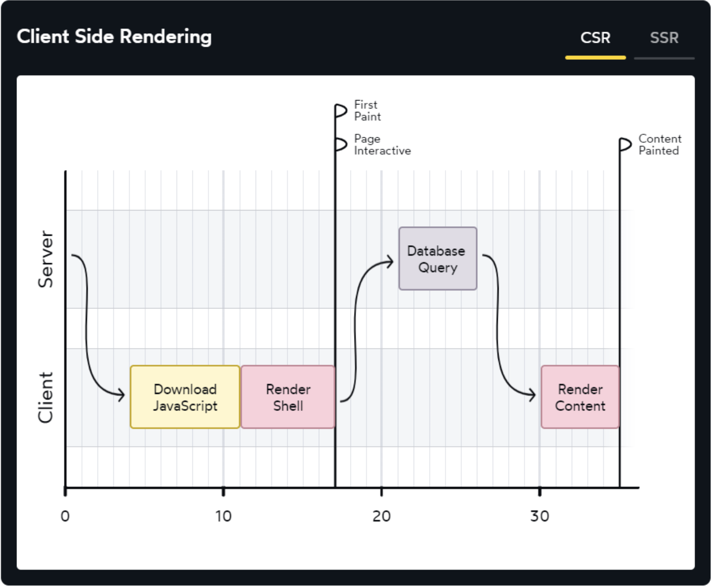Click the Server row label
Image resolution: width=713 pixels, height=588 pixels.
(x=46, y=260)
